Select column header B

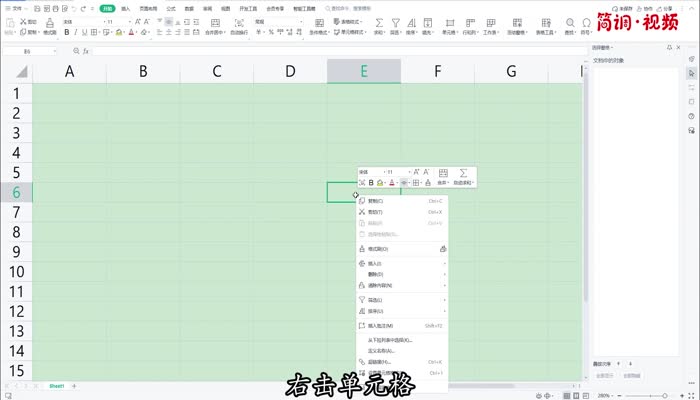[143, 71]
